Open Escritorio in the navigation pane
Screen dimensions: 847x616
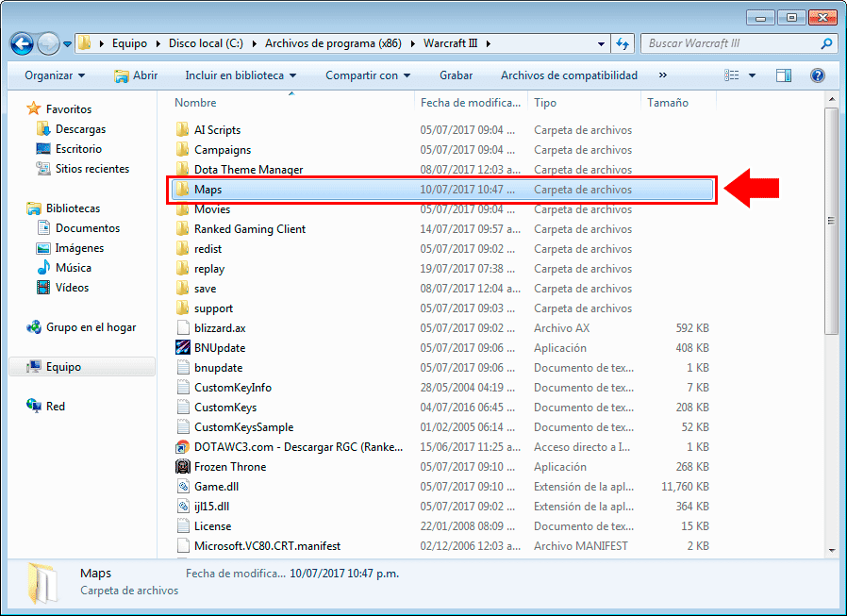69,149
